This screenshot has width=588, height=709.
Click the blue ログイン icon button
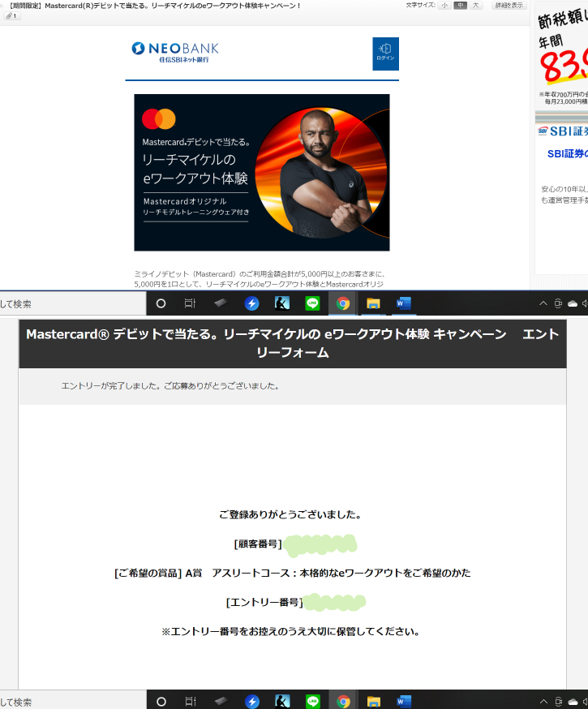[x=385, y=54]
